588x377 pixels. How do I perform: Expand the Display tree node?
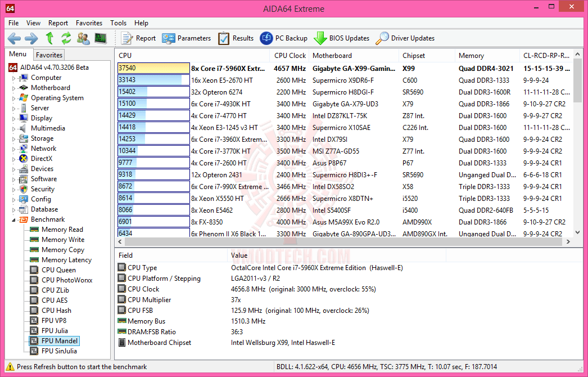[14, 119]
